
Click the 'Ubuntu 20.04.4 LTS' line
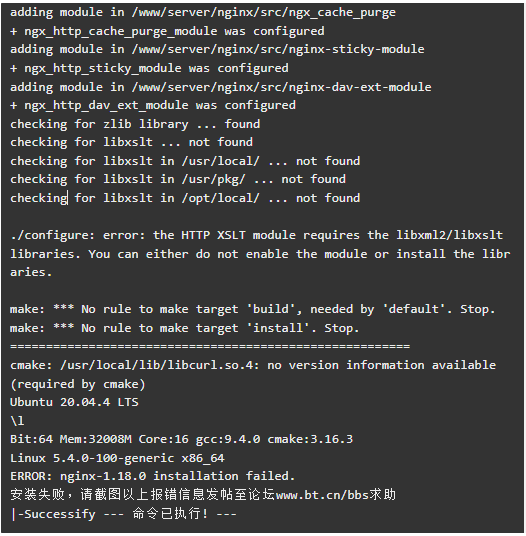point(74,402)
